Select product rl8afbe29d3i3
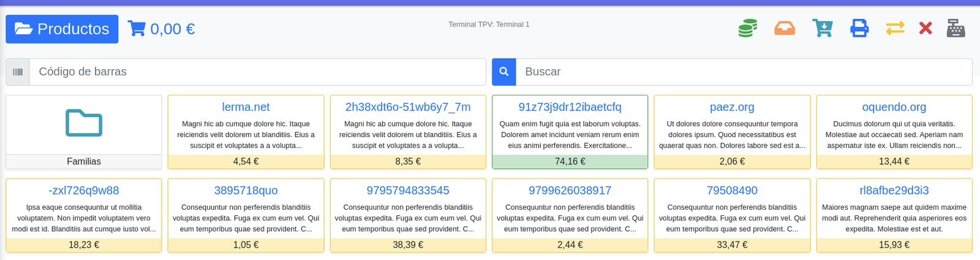Screen dimensions: 980x260 [894, 190]
